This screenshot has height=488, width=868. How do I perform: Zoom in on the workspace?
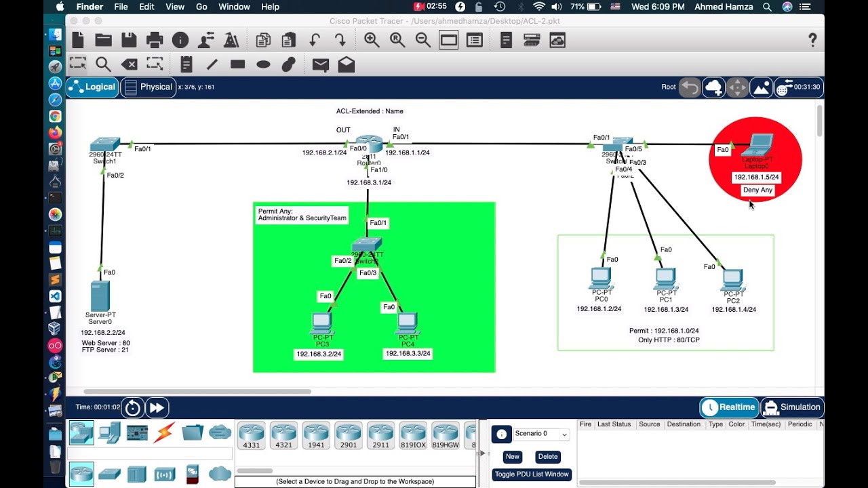pyautogui.click(x=372, y=41)
